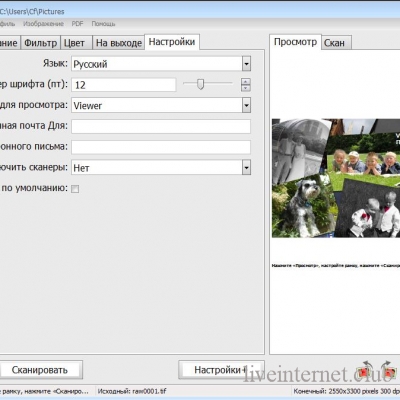Toggle the 'по умолчанию' checkbox
Image resolution: width=400 pixels, height=400 pixels.
[x=75, y=189]
